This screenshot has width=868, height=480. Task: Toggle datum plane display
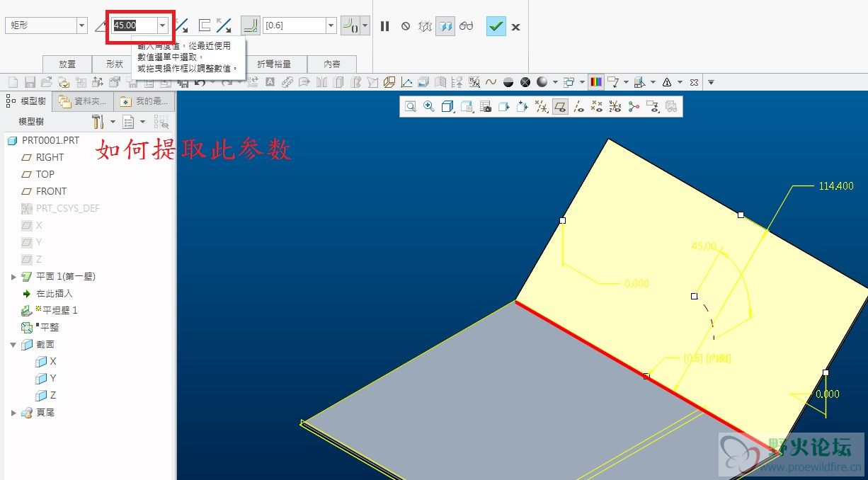coord(560,107)
